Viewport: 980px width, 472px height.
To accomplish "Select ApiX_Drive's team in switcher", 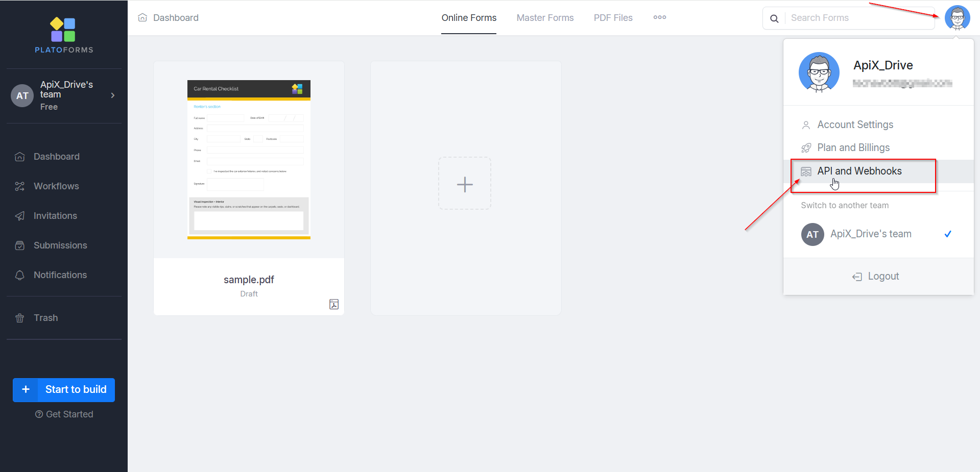I will pos(878,234).
